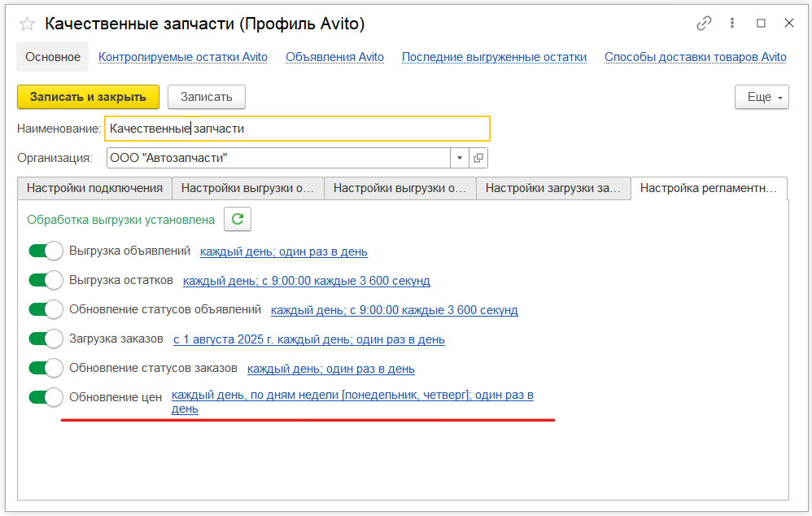Turn off the Загрузка заказов switch

click(x=46, y=339)
